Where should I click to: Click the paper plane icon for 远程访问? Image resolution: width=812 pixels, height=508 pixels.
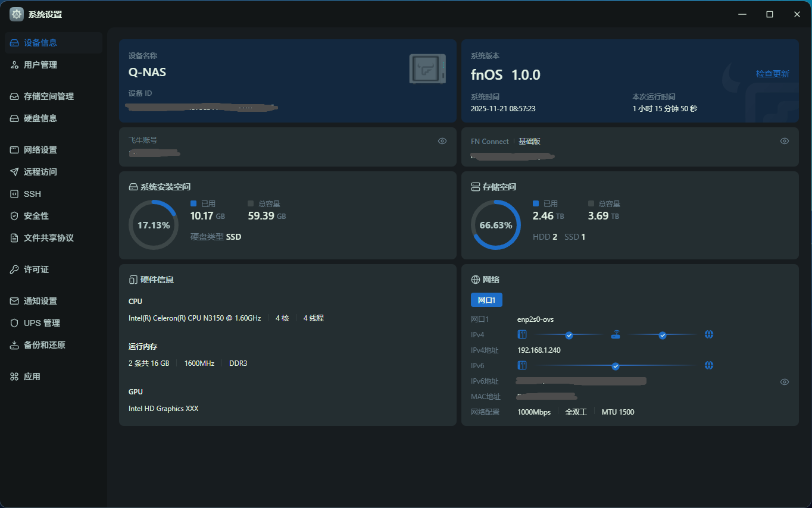[x=14, y=172]
